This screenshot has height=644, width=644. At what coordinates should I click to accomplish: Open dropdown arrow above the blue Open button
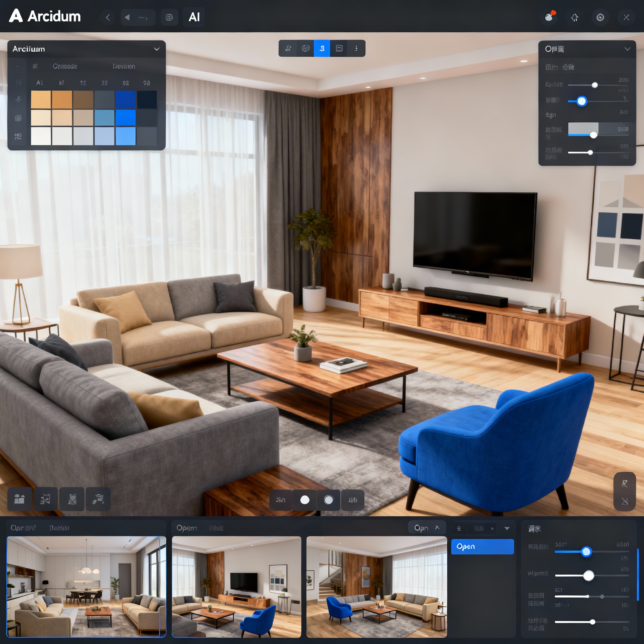pyautogui.click(x=507, y=528)
